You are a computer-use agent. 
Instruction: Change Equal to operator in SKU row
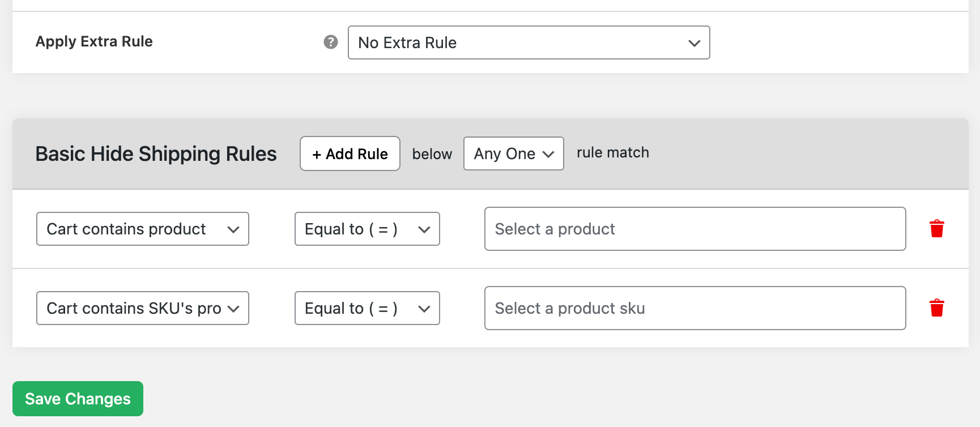367,308
